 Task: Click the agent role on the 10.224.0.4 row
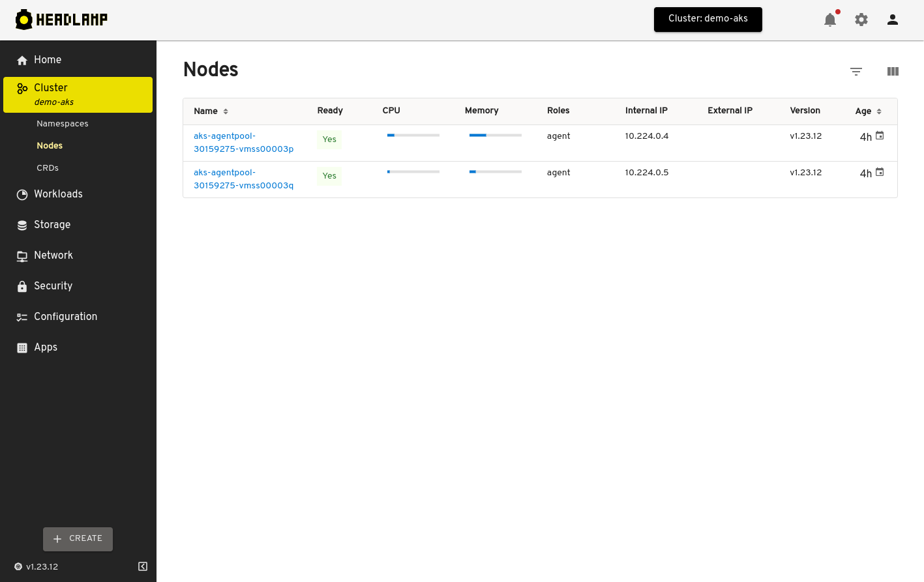click(x=559, y=136)
